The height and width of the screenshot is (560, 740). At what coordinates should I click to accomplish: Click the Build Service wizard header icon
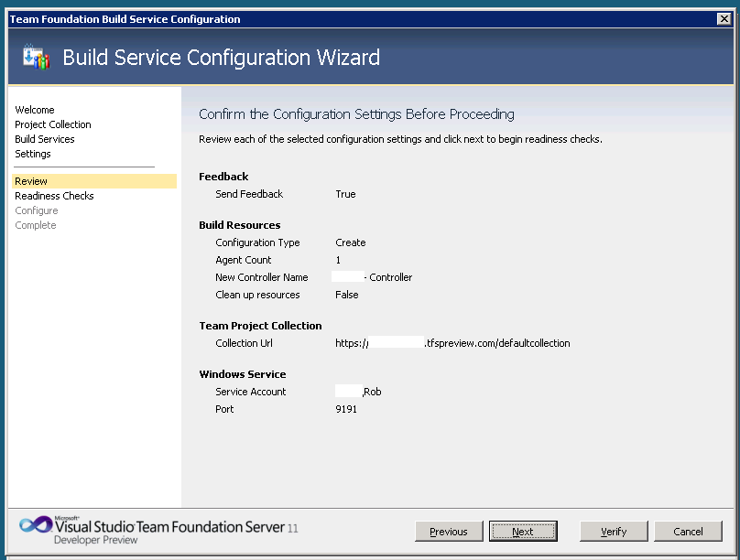coord(36,57)
